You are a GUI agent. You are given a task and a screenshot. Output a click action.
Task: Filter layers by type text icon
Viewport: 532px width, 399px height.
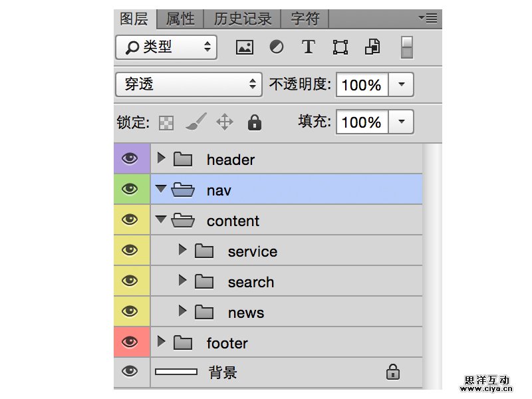tap(308, 47)
